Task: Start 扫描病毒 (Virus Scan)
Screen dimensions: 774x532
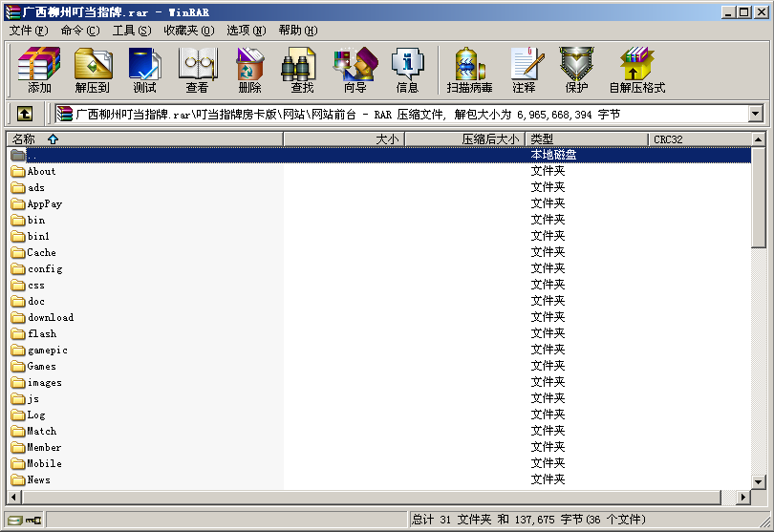Action: click(x=469, y=71)
